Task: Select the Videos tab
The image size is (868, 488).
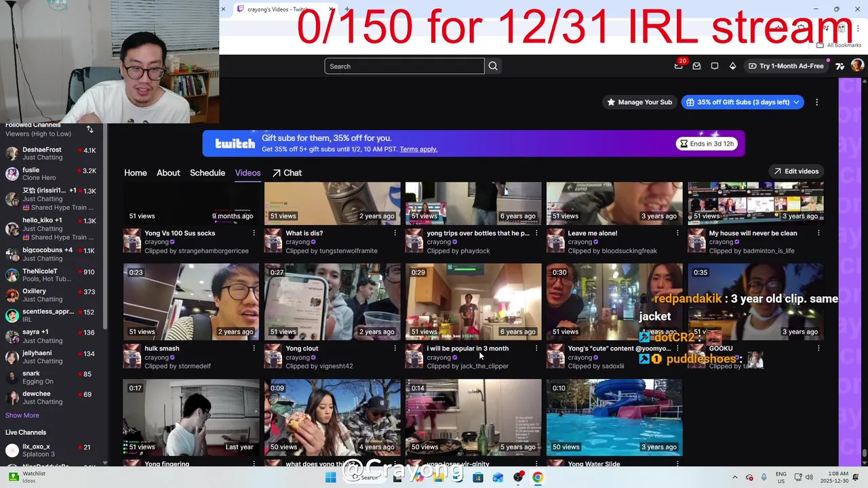Action: 248,173
